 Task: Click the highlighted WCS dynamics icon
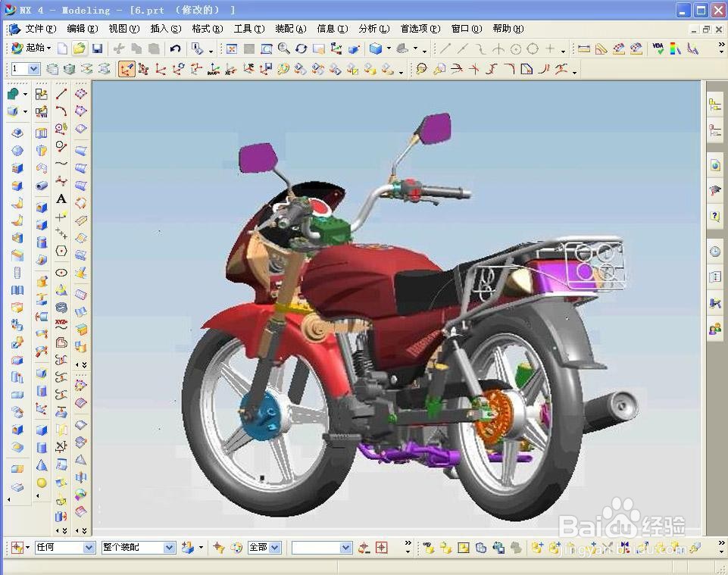(x=127, y=69)
